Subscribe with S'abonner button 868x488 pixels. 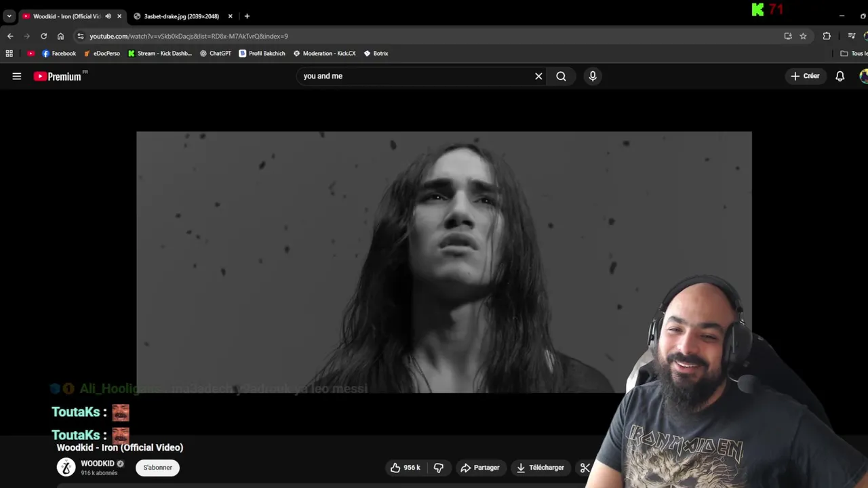pos(157,468)
